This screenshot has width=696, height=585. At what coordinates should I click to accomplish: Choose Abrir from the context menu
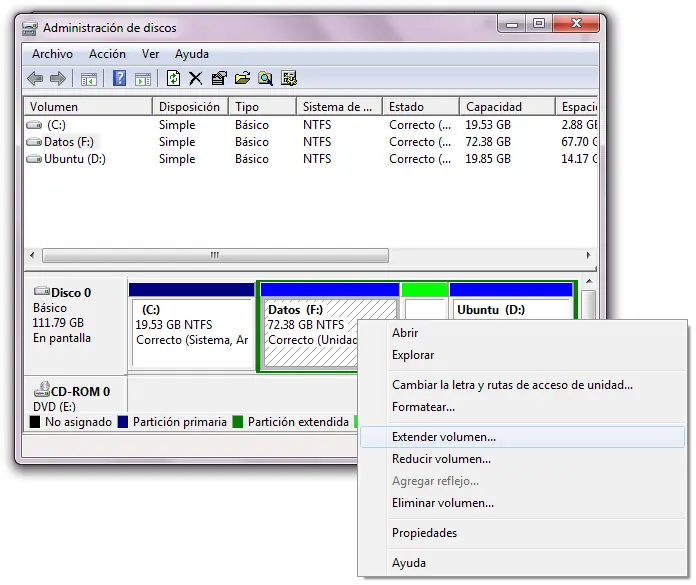point(522,333)
